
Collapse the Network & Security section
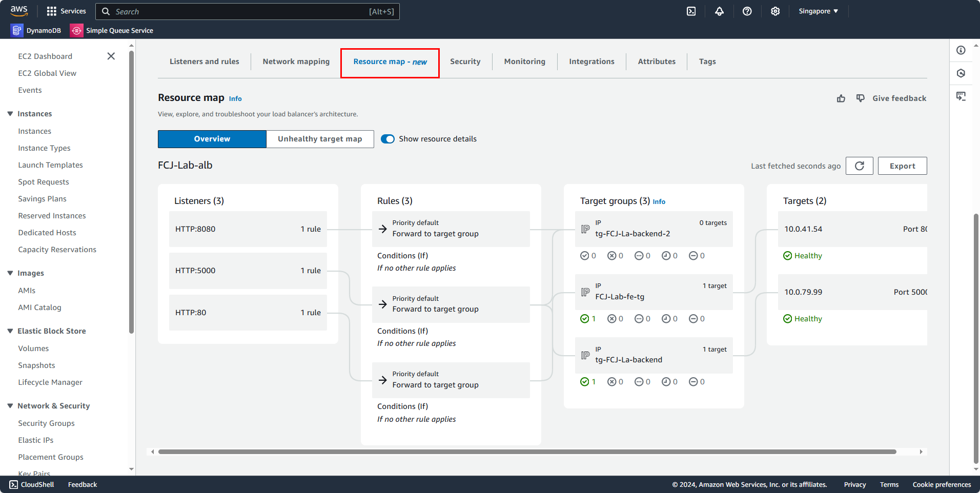pyautogui.click(x=10, y=406)
